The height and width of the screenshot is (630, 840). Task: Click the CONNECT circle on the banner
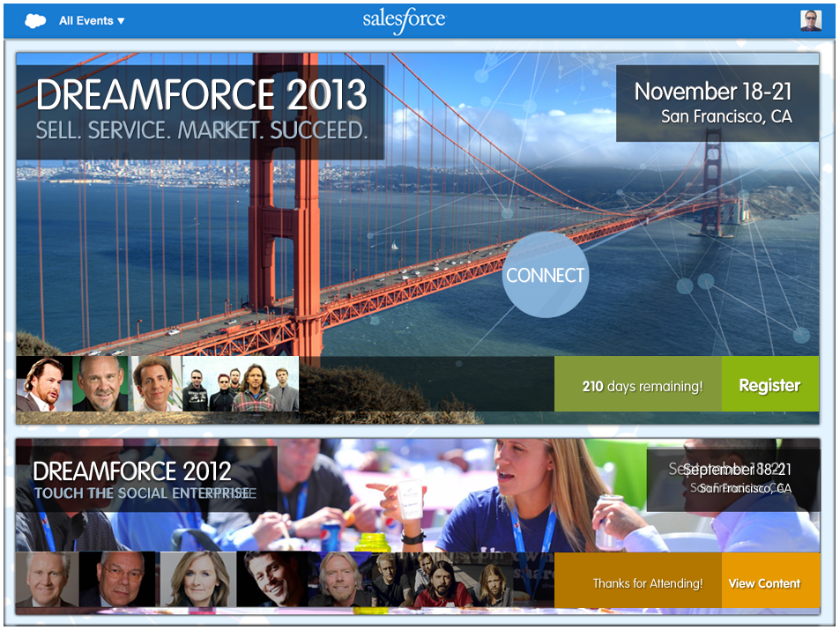pyautogui.click(x=545, y=275)
